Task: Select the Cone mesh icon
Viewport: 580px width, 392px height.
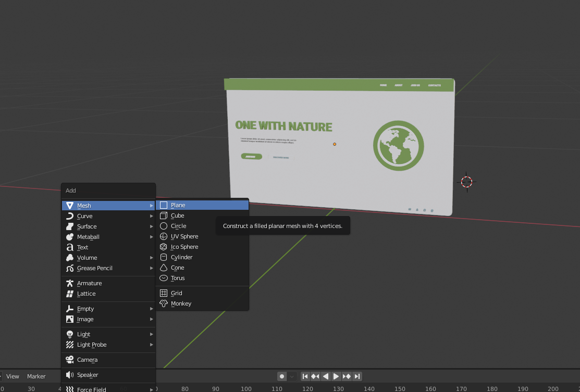Action: coord(164,268)
